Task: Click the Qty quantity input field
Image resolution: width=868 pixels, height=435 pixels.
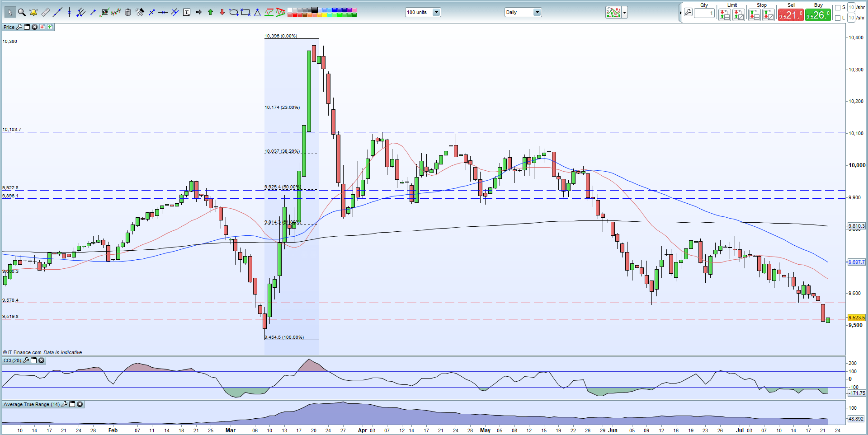Action: (704, 13)
